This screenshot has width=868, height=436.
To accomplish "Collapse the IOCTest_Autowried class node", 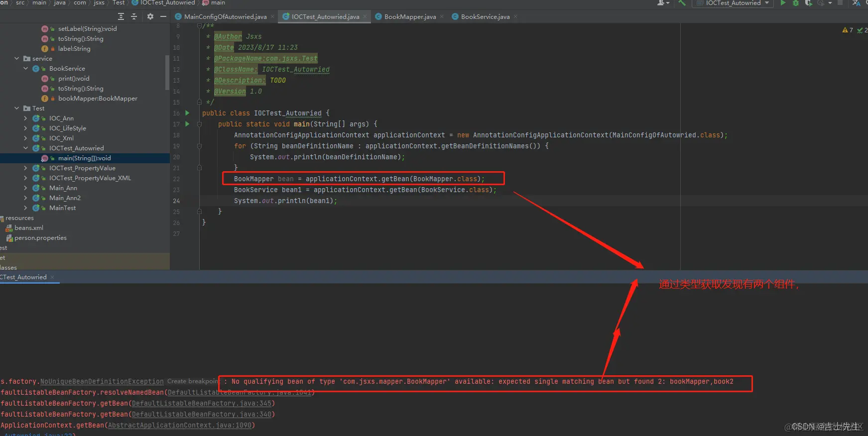I will [x=25, y=148].
